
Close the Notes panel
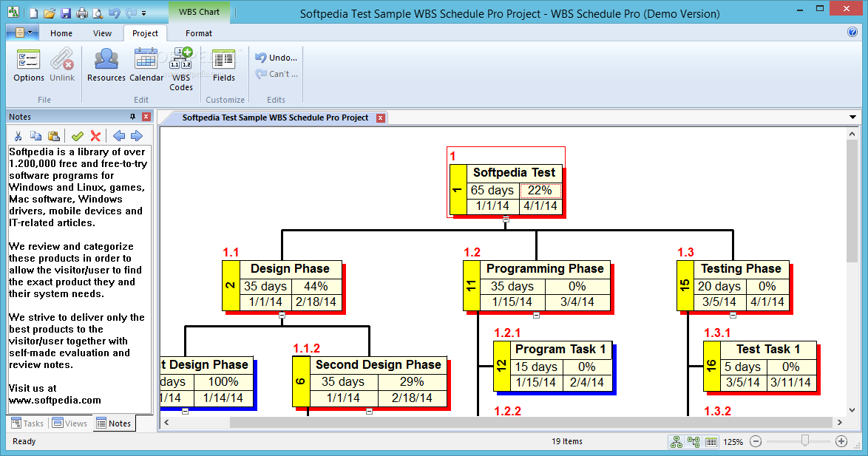[x=146, y=117]
